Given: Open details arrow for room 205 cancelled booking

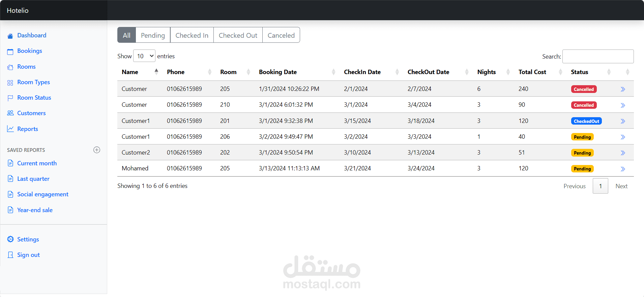Looking at the screenshot, I should click(623, 89).
